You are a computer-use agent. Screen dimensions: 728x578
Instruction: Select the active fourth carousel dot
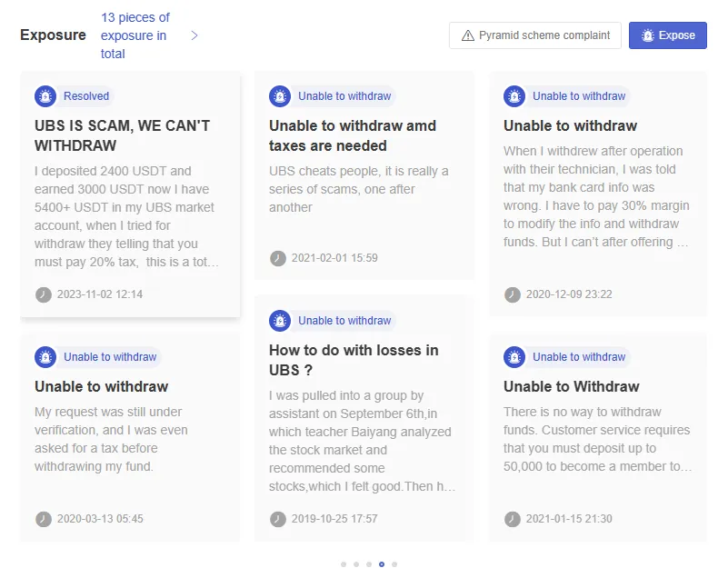pyautogui.click(x=382, y=564)
